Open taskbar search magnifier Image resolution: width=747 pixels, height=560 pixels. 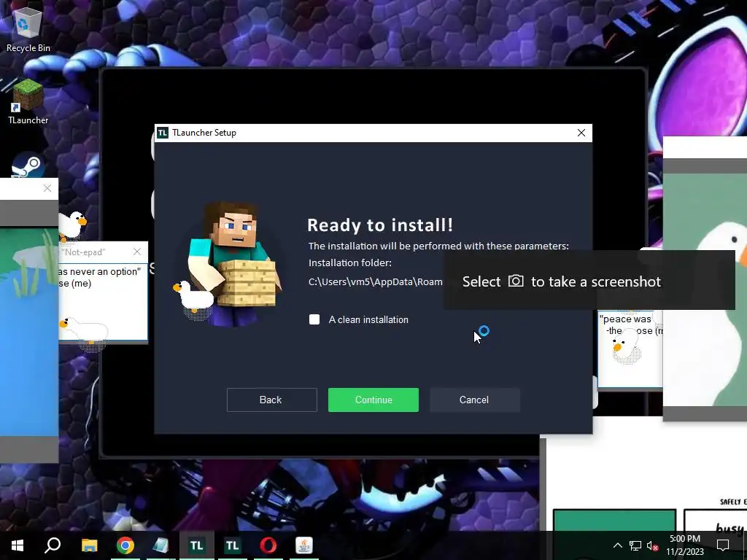tap(53, 545)
